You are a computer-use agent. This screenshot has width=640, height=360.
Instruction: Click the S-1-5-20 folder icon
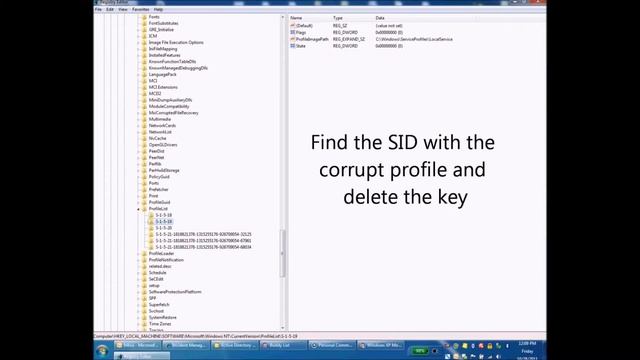pyautogui.click(x=151, y=228)
